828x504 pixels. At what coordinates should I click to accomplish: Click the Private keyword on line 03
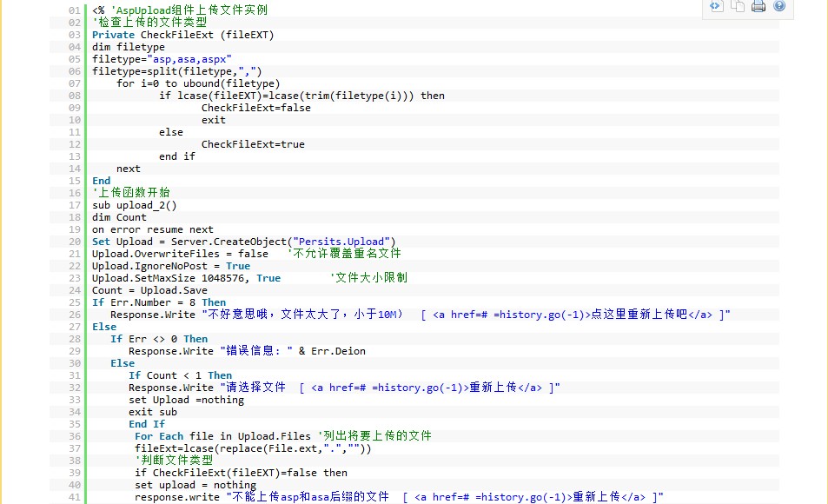point(113,34)
